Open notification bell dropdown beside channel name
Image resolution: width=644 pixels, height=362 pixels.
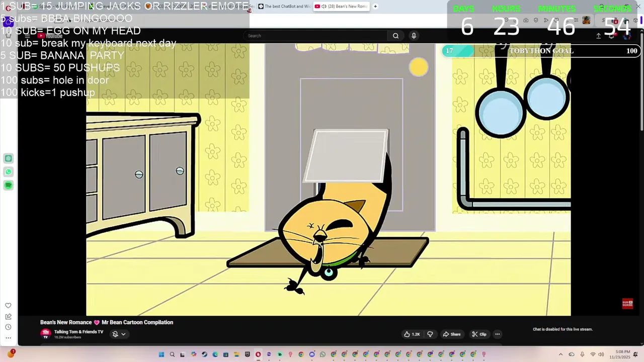pyautogui.click(x=119, y=334)
